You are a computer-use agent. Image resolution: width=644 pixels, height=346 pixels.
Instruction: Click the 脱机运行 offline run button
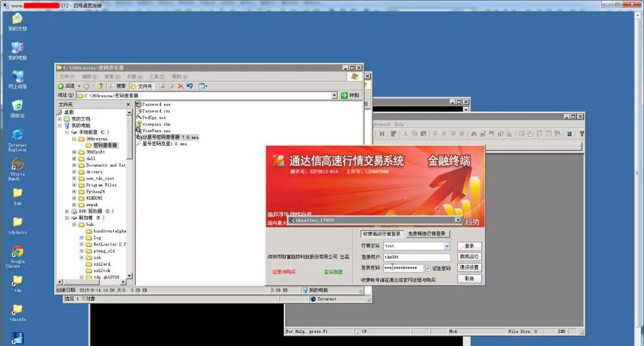(x=469, y=257)
